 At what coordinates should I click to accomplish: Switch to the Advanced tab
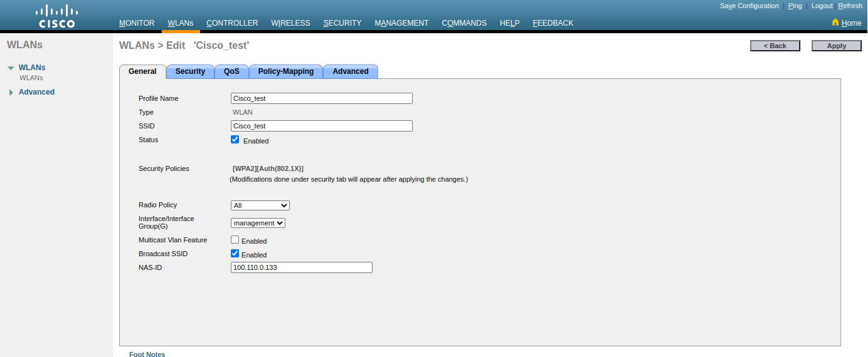click(351, 71)
